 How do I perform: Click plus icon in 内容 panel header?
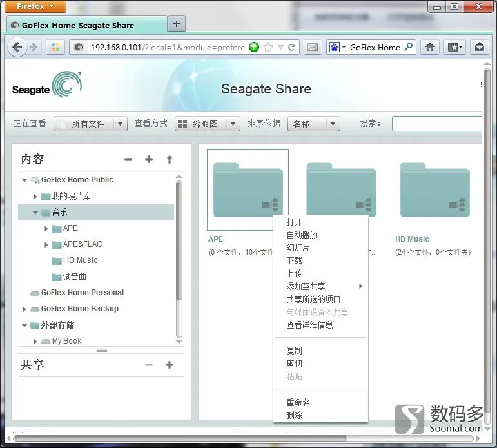pos(149,159)
